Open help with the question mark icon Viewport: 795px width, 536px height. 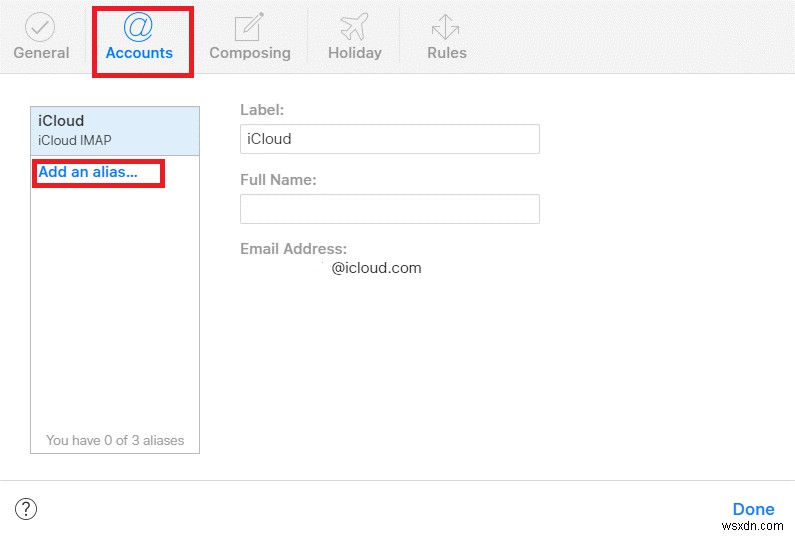(x=26, y=509)
